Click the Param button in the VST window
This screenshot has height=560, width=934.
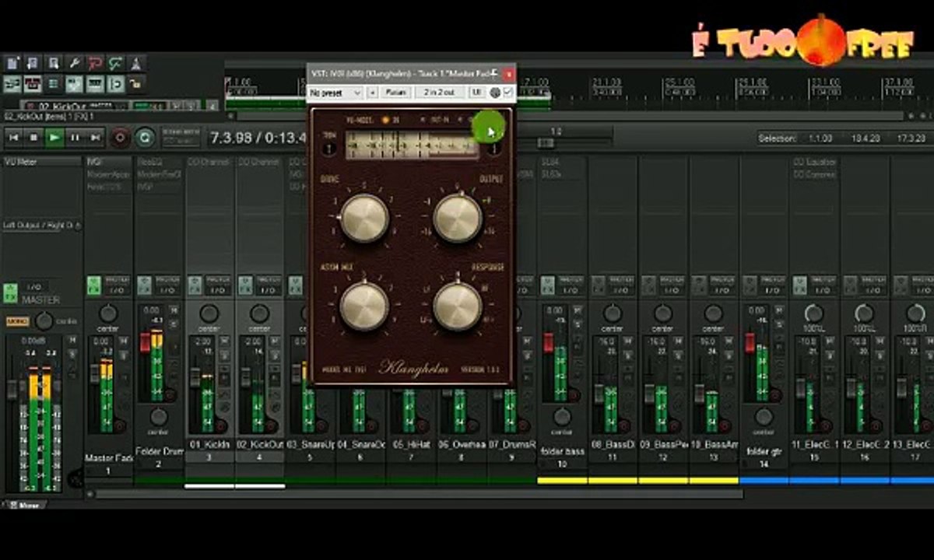coord(396,93)
